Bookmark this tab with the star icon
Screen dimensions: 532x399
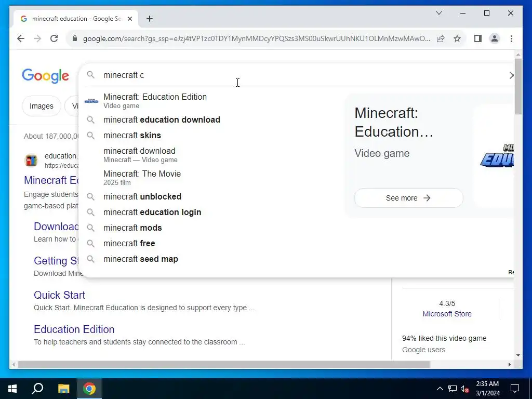457,38
